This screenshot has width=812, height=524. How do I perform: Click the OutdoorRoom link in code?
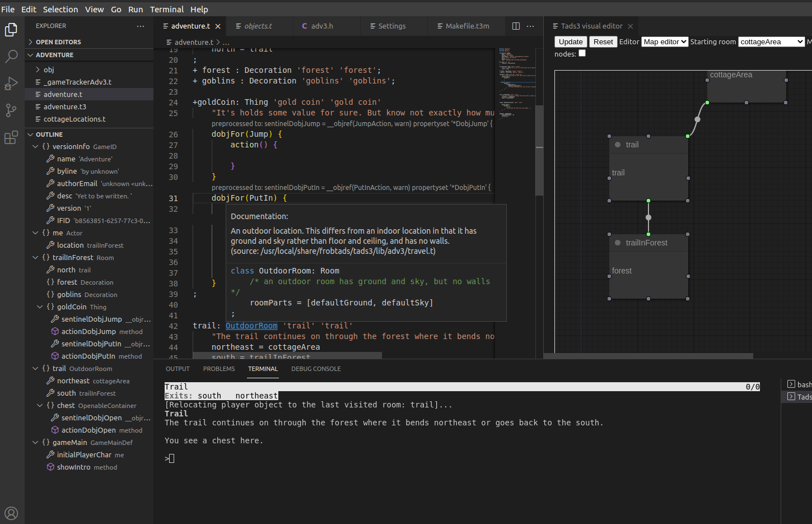(251, 326)
